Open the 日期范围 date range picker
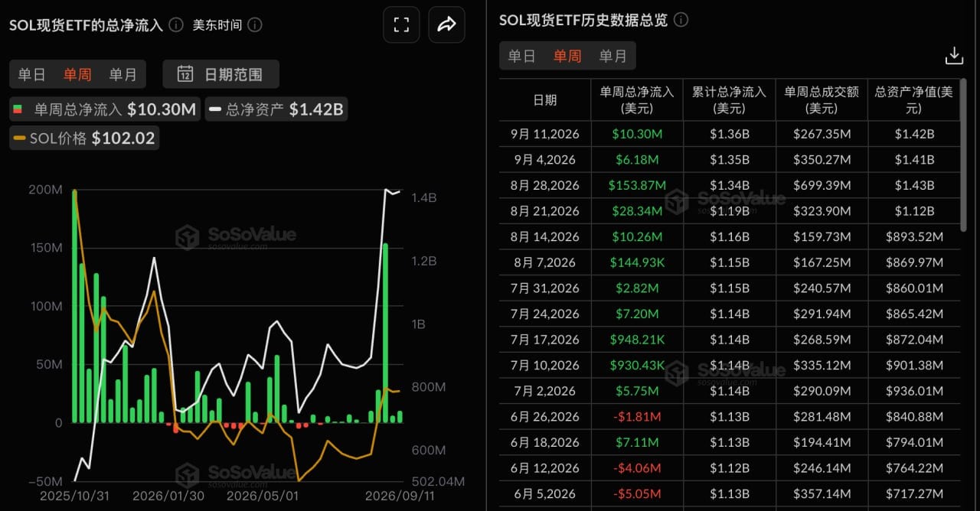Screen dimensions: 980x511 (220, 74)
